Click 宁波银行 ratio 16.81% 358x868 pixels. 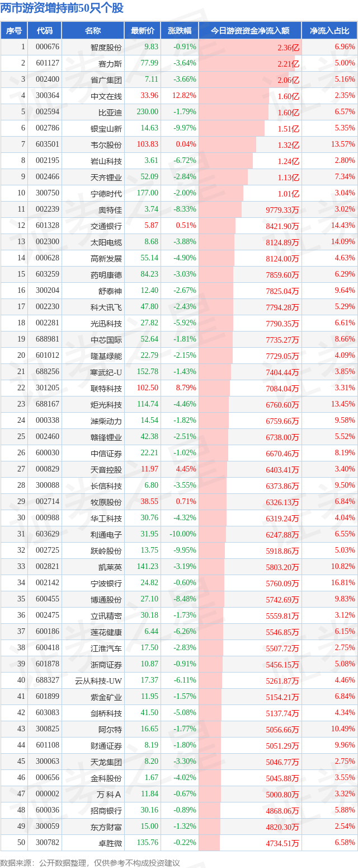coord(343,583)
